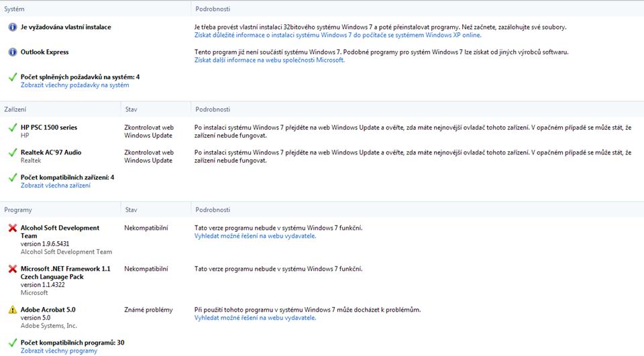Click the Microsoft publisher label under version 1.1.4322
644x356 pixels.
tap(34, 293)
